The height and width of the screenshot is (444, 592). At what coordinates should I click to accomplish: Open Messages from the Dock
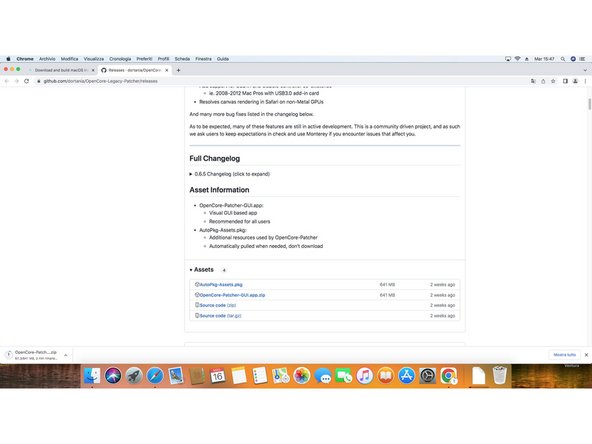[323, 376]
